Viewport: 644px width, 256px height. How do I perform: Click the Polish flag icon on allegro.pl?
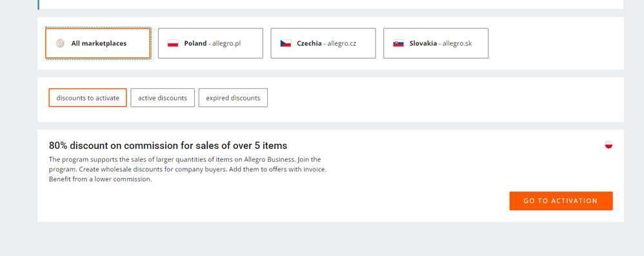(173, 43)
